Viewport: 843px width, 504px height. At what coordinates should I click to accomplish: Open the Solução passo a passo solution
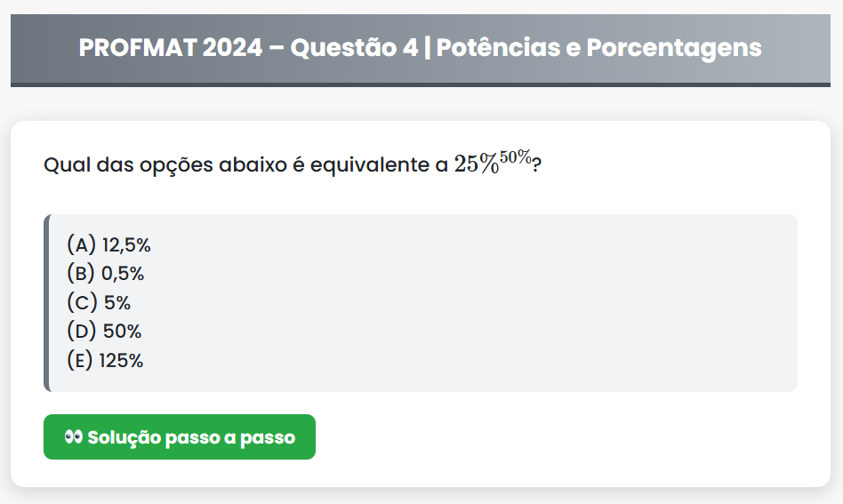pyautogui.click(x=180, y=437)
